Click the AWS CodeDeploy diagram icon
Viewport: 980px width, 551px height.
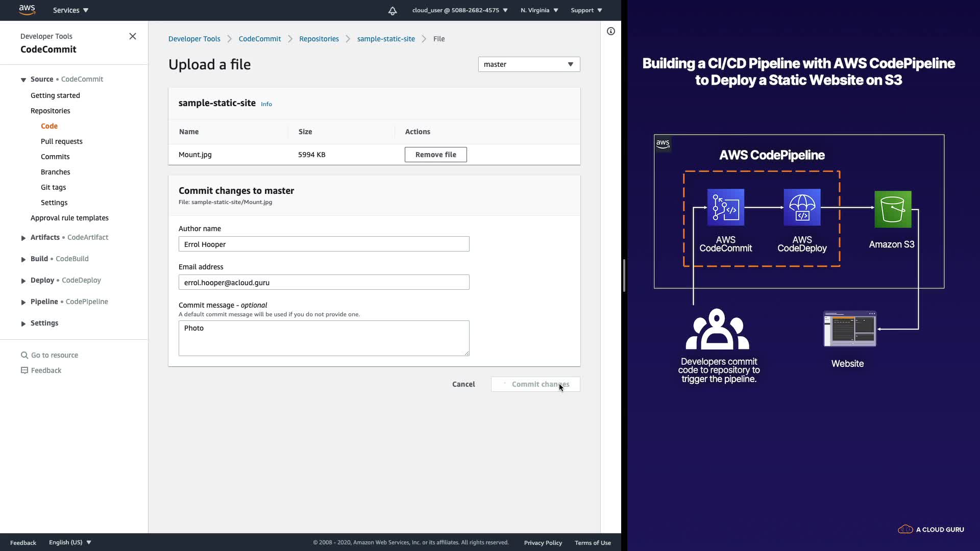(802, 207)
